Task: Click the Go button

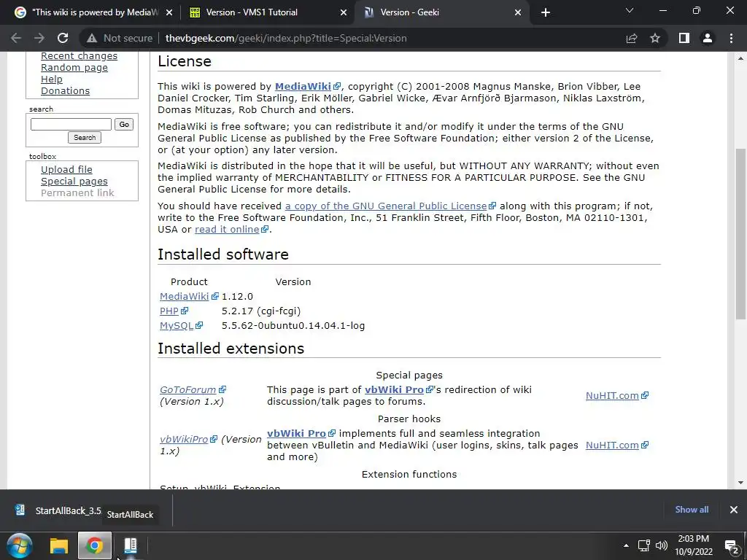Action: [x=124, y=124]
